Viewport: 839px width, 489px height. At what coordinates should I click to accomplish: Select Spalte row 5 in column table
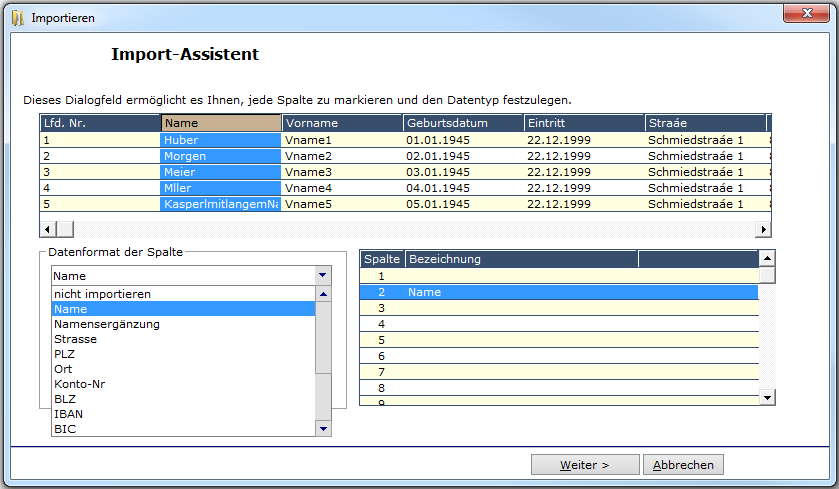point(559,340)
